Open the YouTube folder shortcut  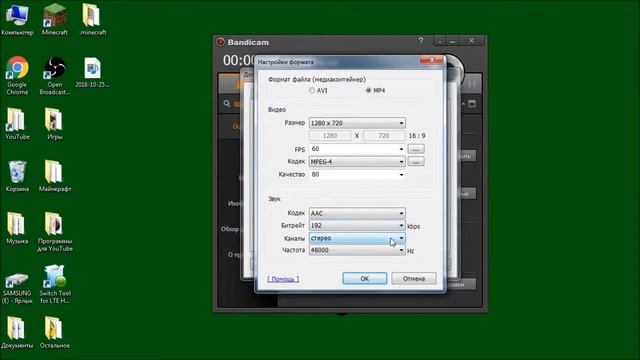tap(17, 124)
